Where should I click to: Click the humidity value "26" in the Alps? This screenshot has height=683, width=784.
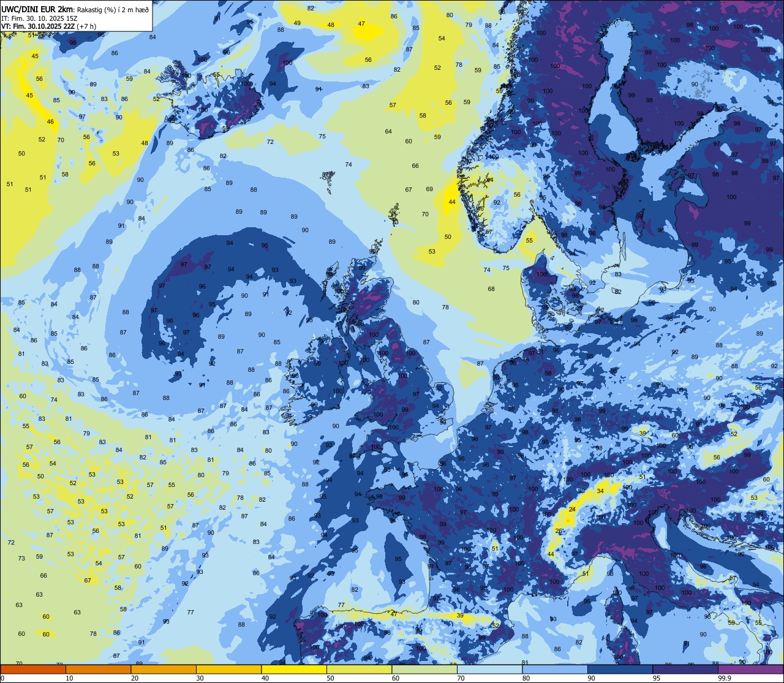(x=559, y=530)
